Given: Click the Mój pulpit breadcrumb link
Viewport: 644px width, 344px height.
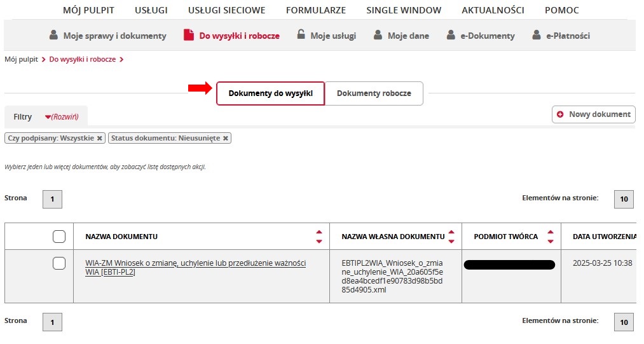Looking at the screenshot, I should coord(21,60).
